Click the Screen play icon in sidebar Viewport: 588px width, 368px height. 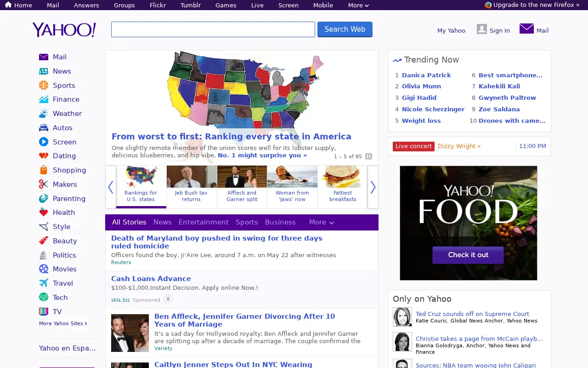click(44, 142)
